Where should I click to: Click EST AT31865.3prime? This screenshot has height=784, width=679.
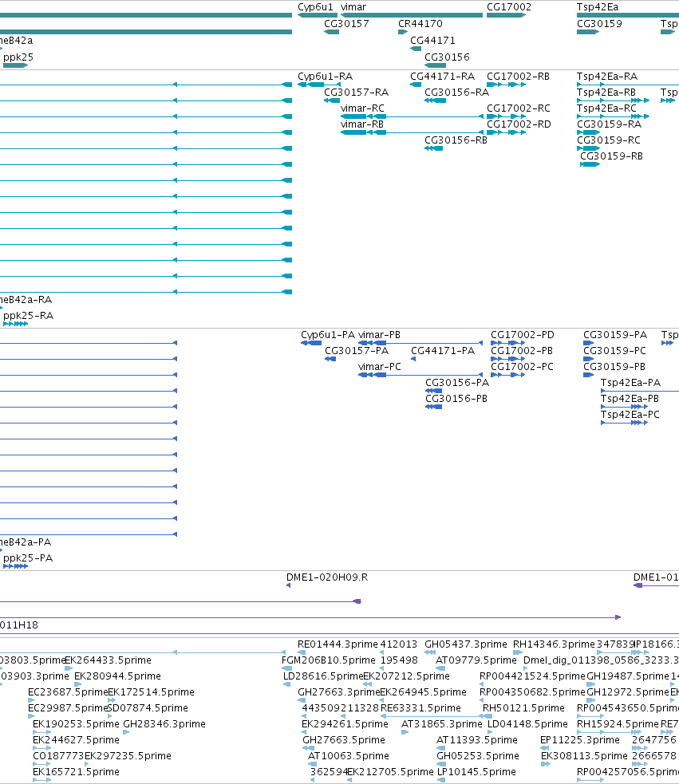pos(442,724)
